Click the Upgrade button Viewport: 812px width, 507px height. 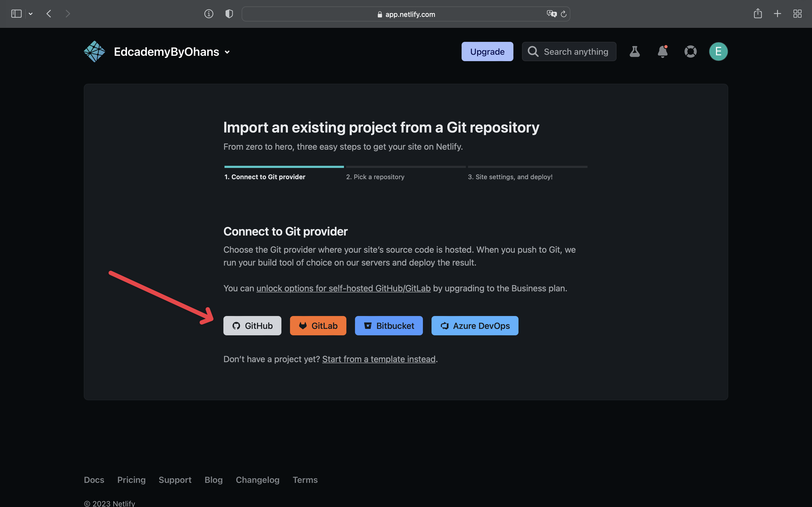[x=487, y=51]
